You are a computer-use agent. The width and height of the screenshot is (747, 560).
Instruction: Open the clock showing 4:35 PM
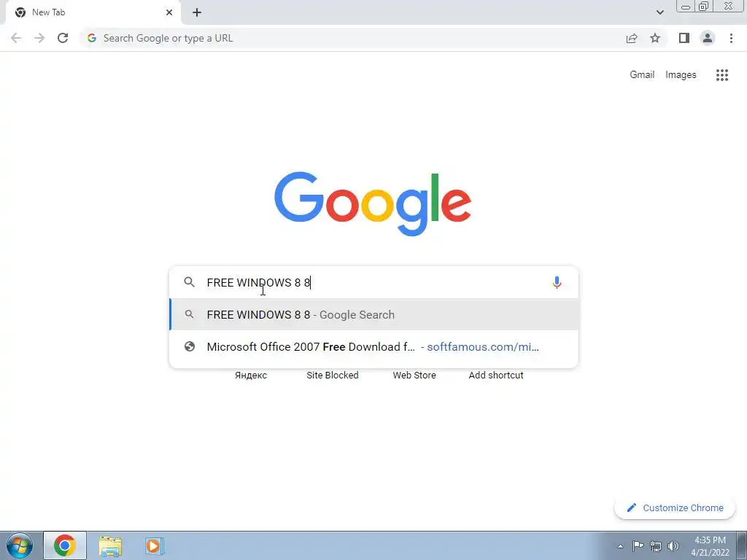click(x=710, y=546)
